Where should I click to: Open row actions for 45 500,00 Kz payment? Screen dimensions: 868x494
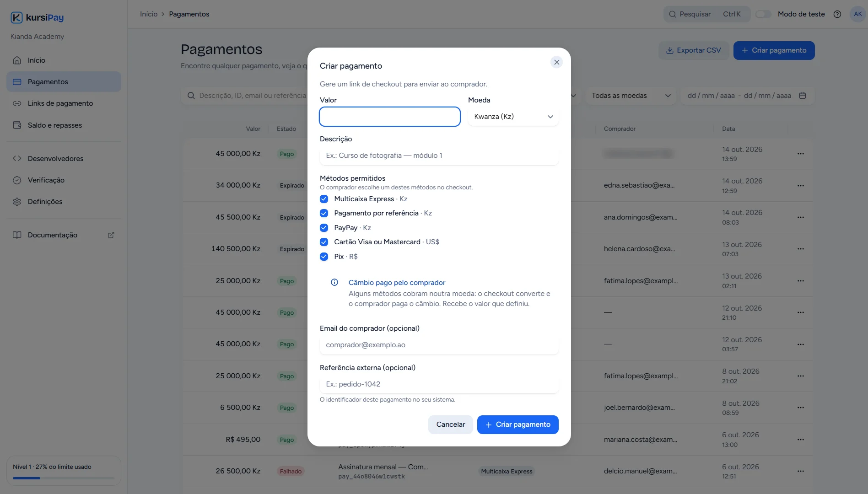[800, 217]
